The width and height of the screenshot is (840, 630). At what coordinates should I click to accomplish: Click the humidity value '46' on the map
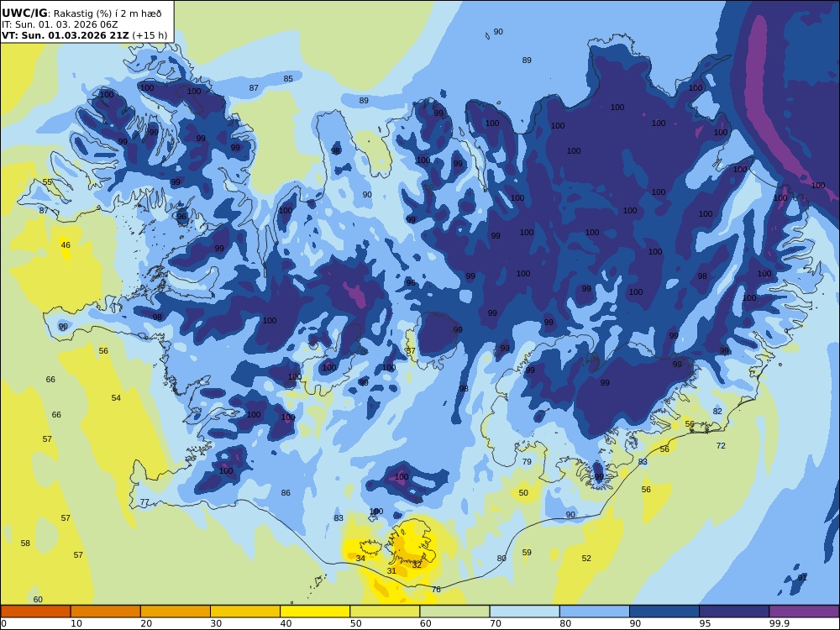tap(66, 244)
